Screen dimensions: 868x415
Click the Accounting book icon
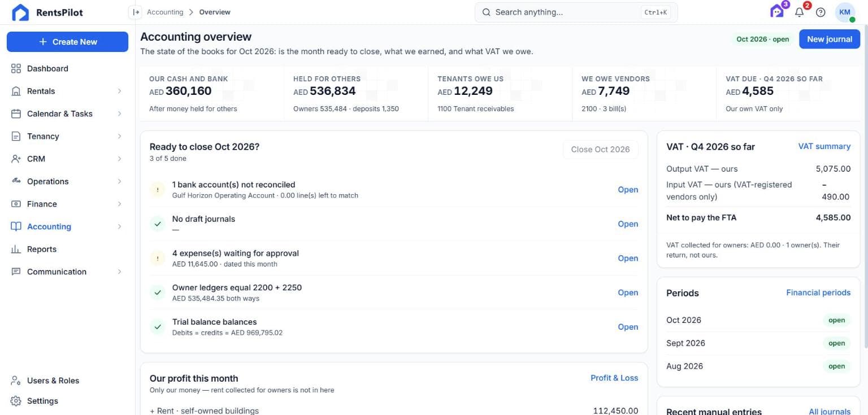16,226
